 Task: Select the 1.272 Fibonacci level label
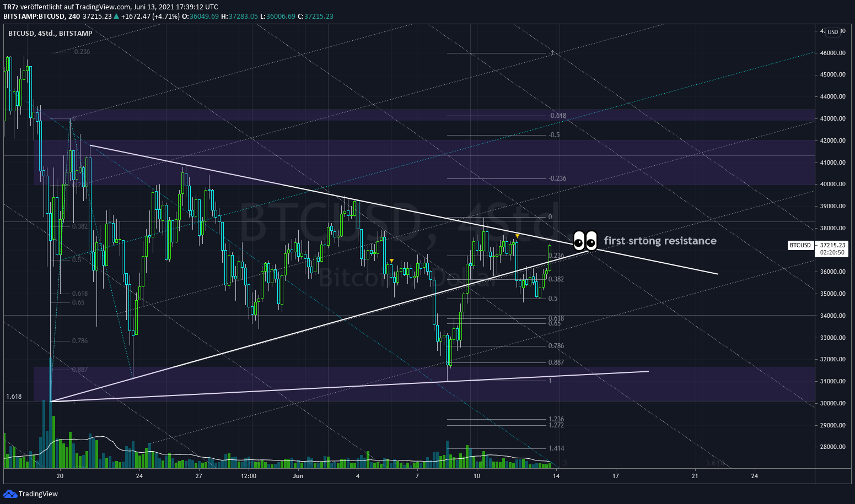coord(556,425)
